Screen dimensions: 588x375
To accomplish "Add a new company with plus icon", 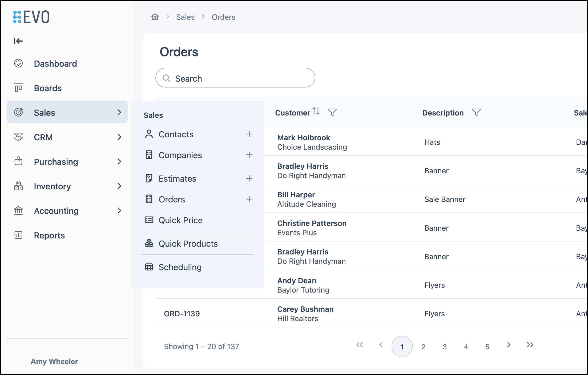I will pos(249,155).
